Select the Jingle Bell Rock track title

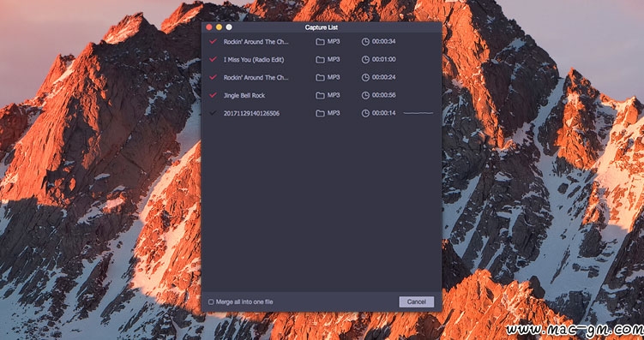[244, 96]
